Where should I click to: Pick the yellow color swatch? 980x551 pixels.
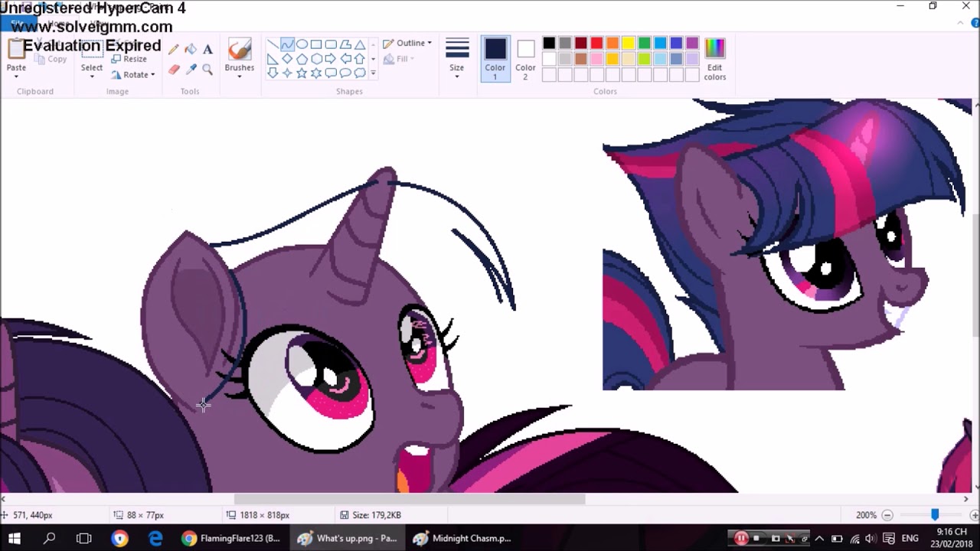tap(629, 44)
